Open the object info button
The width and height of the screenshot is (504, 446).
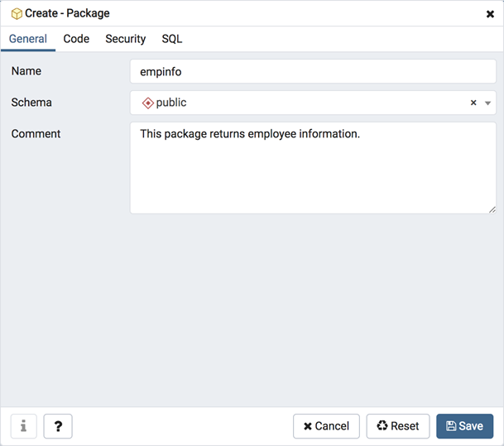point(24,426)
